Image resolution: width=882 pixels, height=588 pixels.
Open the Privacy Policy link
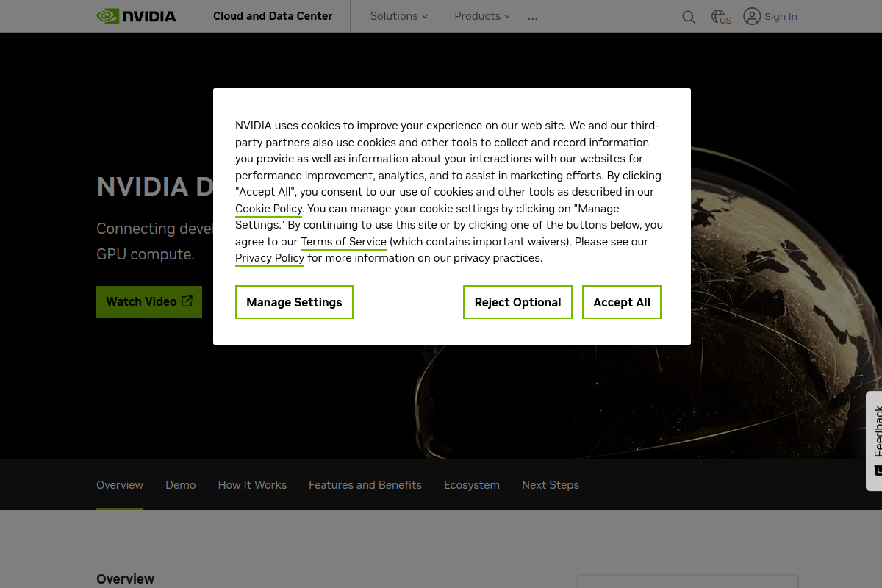click(270, 258)
